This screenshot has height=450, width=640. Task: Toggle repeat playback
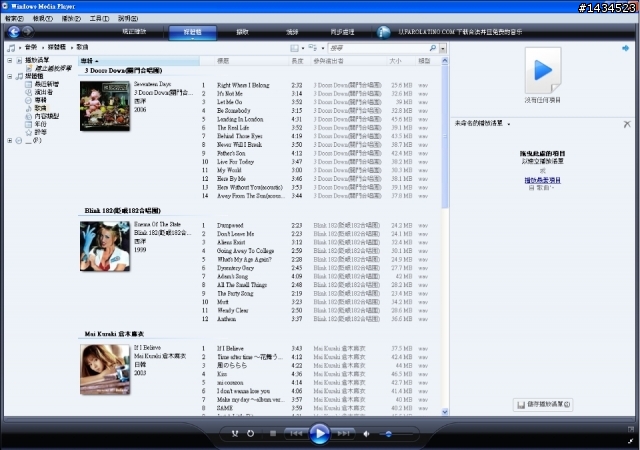[x=251, y=434]
